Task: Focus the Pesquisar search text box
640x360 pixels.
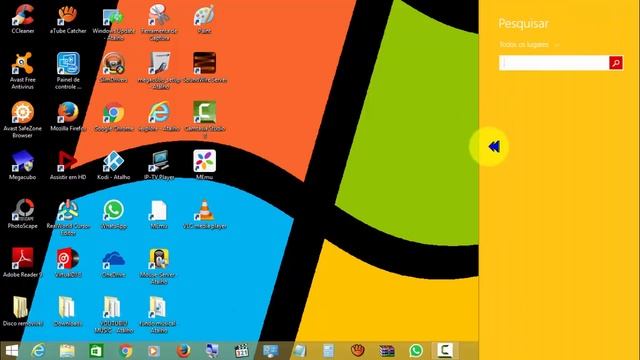Action: tap(554, 63)
